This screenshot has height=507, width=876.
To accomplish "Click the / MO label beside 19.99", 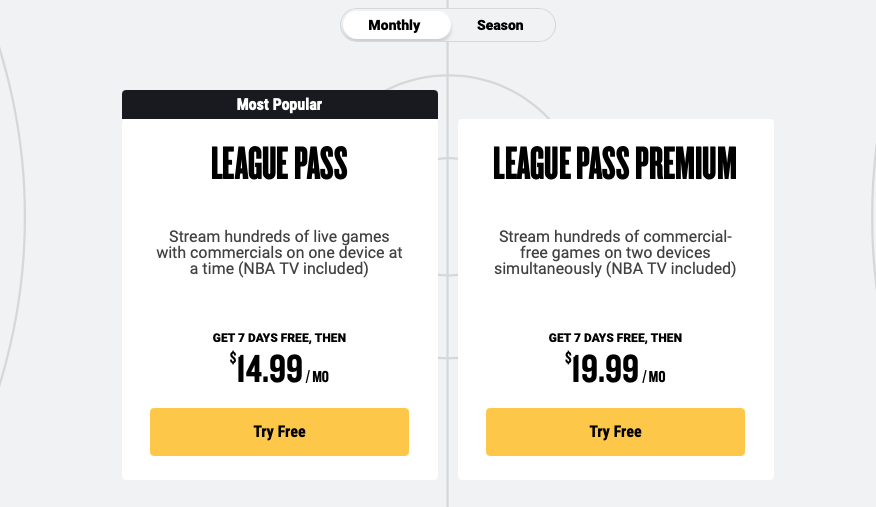I will click(654, 377).
